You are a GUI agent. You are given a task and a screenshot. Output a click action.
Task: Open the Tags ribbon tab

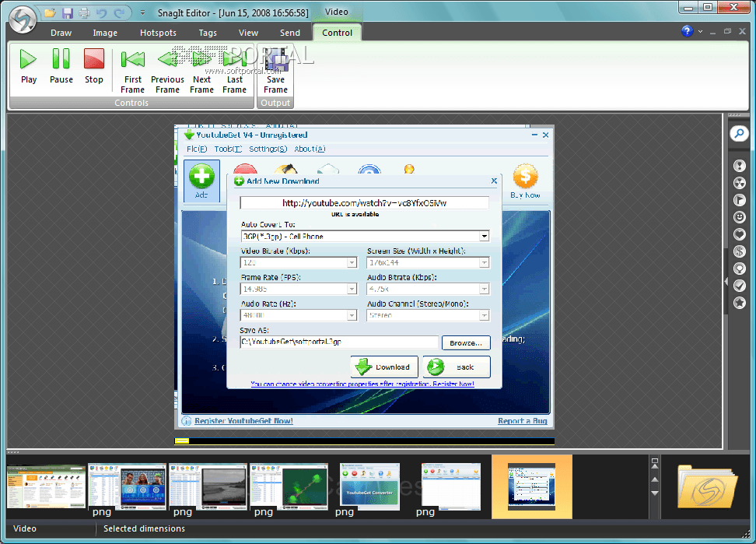pyautogui.click(x=208, y=33)
